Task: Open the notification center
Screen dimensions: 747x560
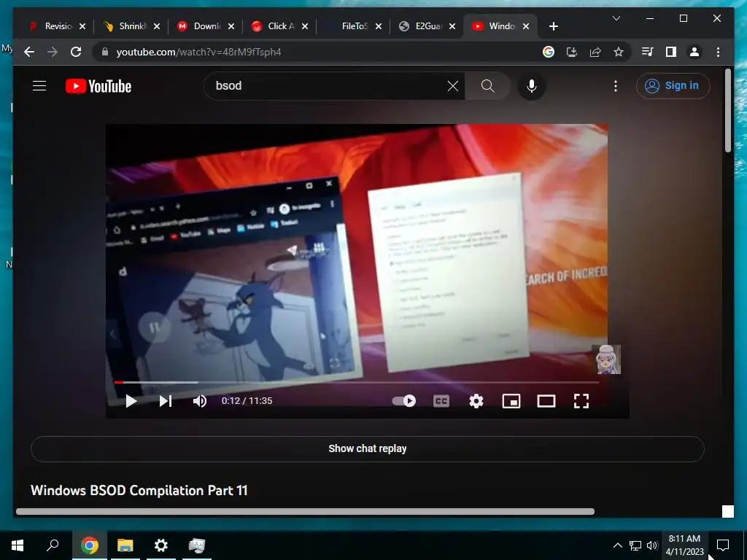Action: click(723, 545)
